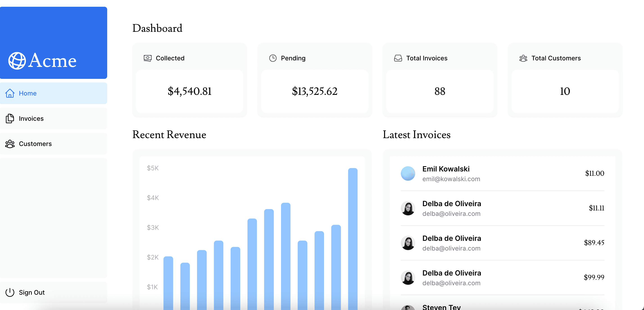Click emil@kowalski.com email address

tap(451, 179)
